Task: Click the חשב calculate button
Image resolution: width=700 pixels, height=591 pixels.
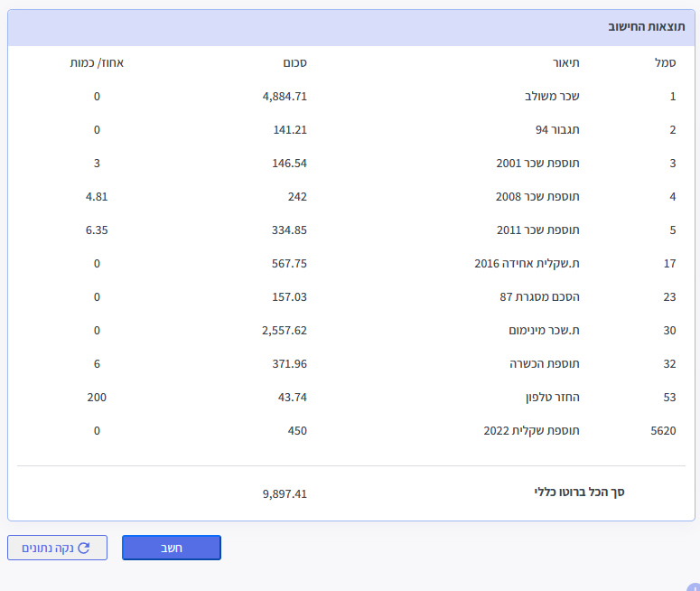Action: point(172,548)
